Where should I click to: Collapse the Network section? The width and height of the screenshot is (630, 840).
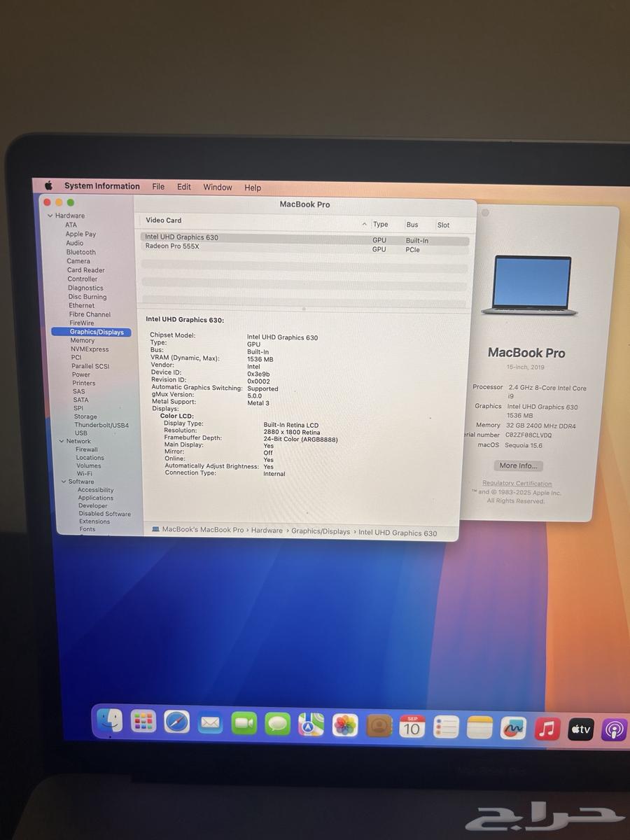click(x=62, y=441)
